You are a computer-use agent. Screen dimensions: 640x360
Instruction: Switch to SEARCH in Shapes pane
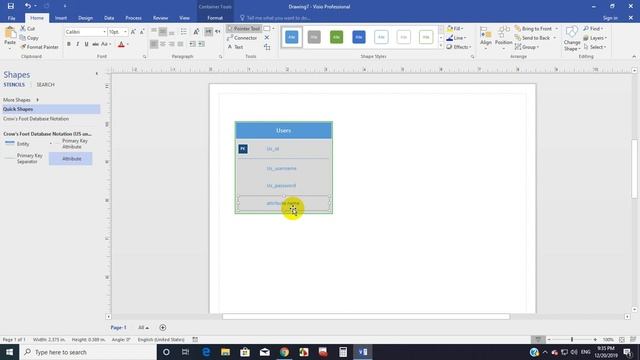(45, 84)
